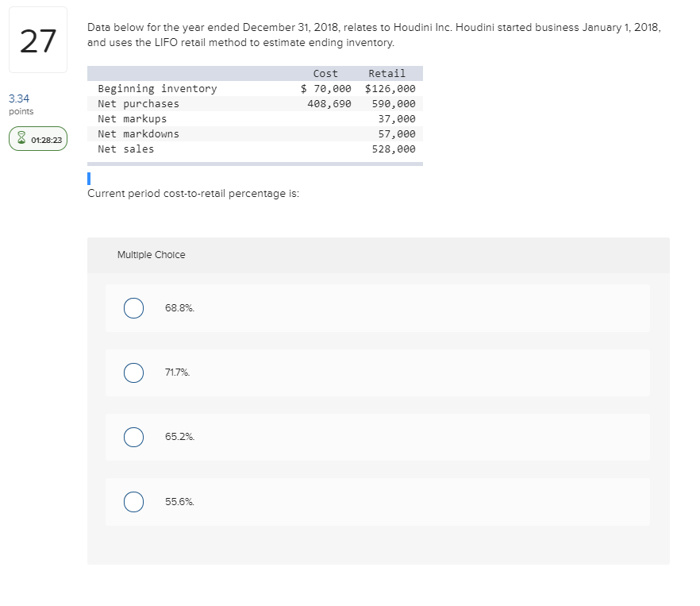
Task: Click the Net markdowns row label
Action: point(138,133)
